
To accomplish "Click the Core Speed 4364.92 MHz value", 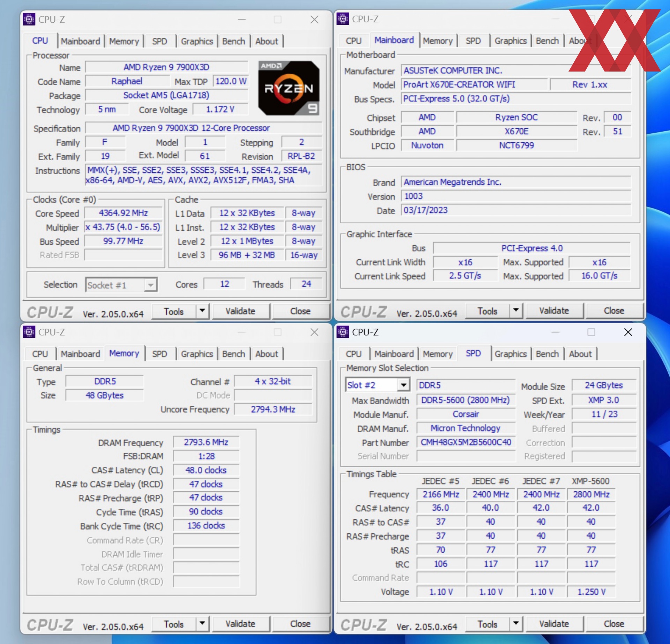I will (123, 213).
